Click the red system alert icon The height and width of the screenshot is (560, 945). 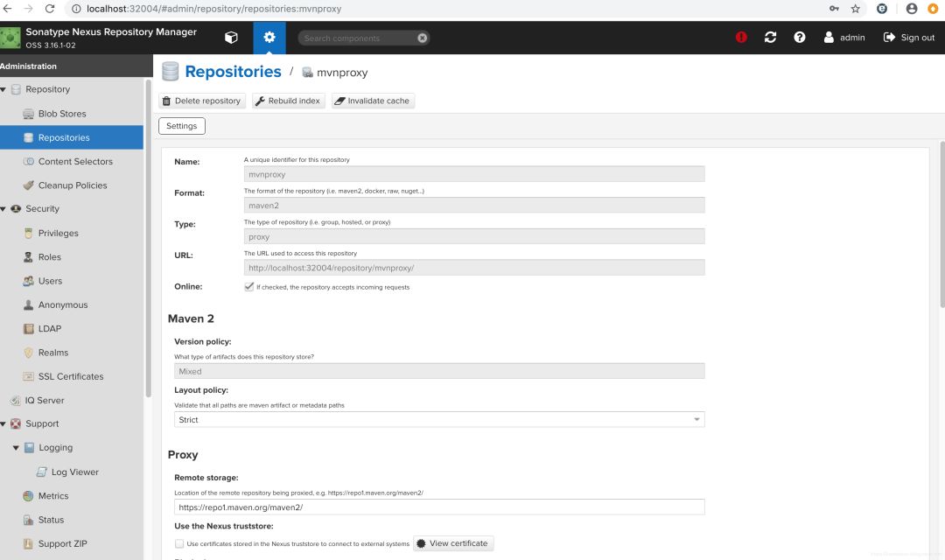[741, 38]
